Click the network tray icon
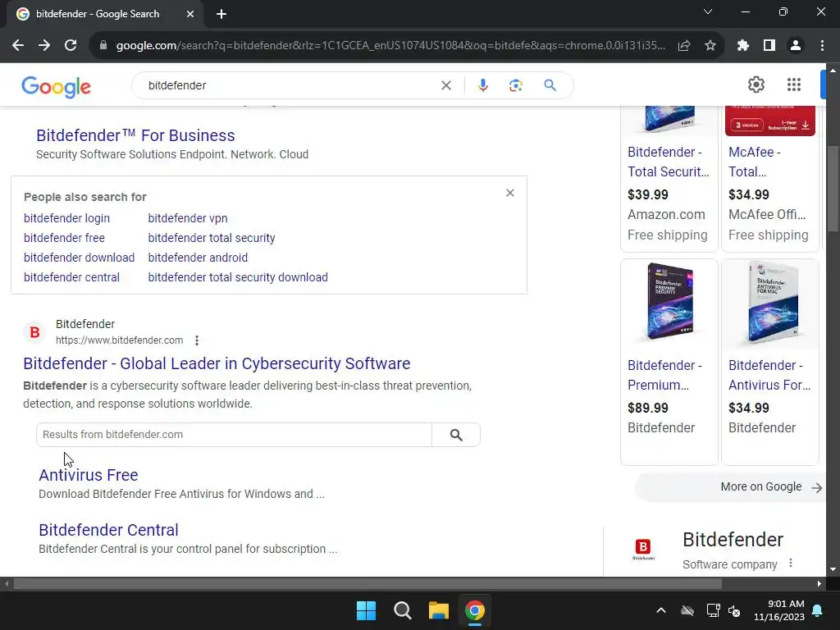The width and height of the screenshot is (840, 630). click(713, 610)
